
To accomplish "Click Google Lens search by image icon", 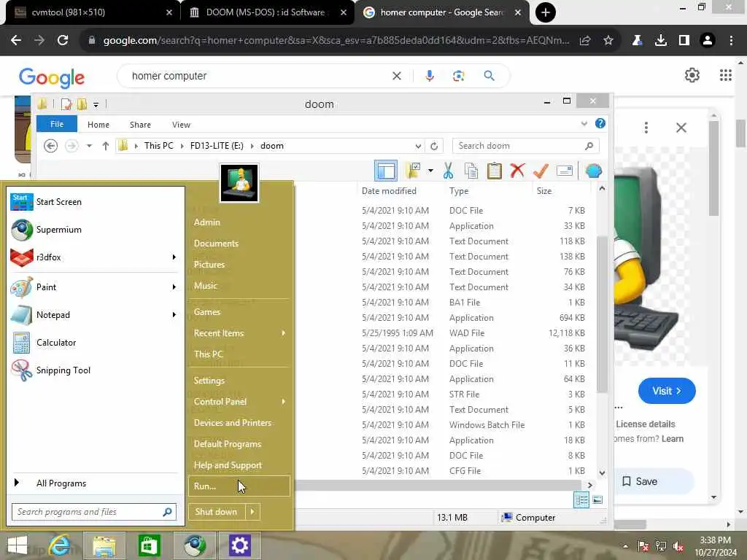I will click(x=459, y=76).
